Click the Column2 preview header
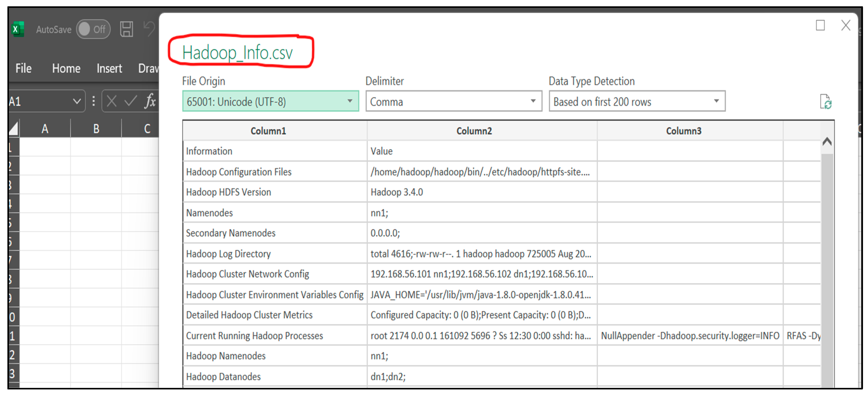The height and width of the screenshot is (394, 868). click(x=474, y=131)
